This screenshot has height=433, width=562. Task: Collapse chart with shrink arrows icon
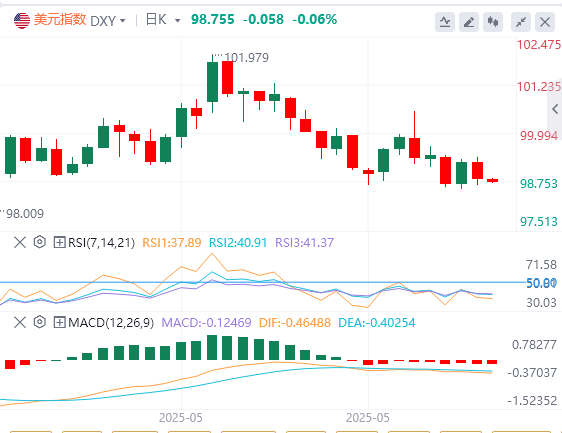click(521, 22)
